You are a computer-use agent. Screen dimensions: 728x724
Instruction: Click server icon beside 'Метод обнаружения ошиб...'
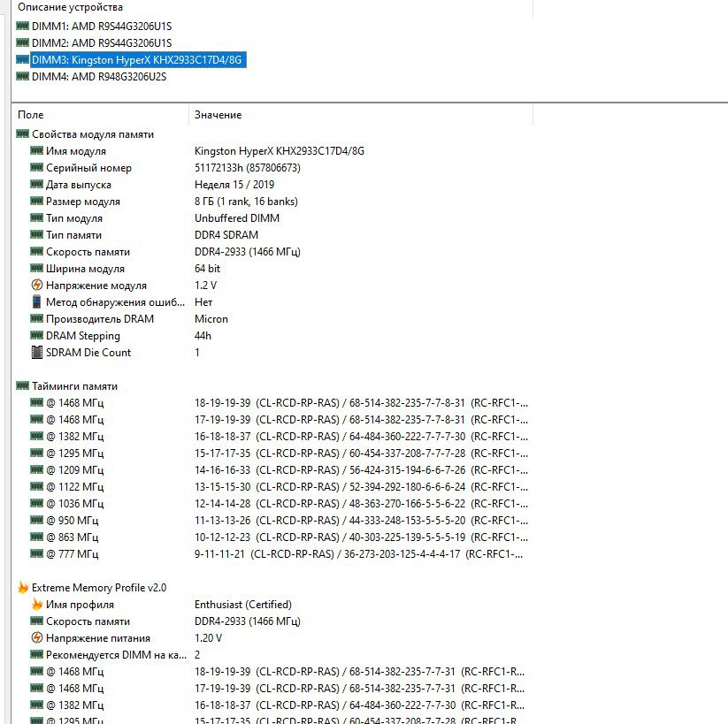coord(36,301)
